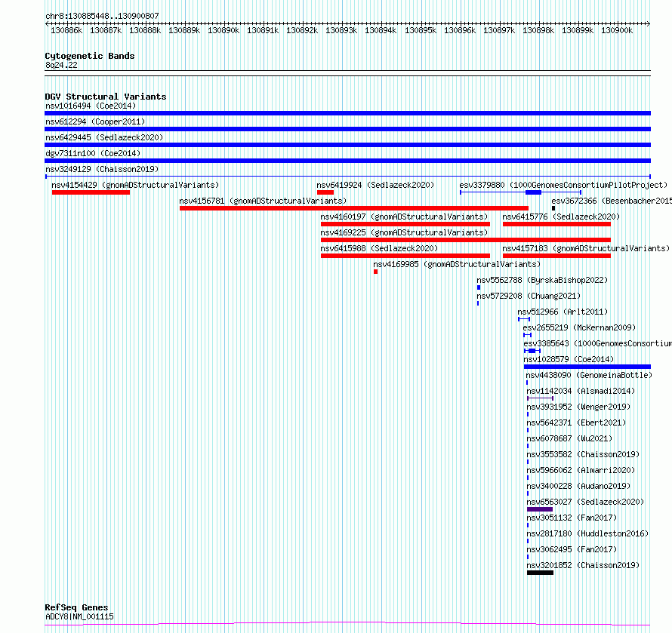Click the red bar under nsv4169225
Viewport: 672px width, 633px height.
[466, 240]
